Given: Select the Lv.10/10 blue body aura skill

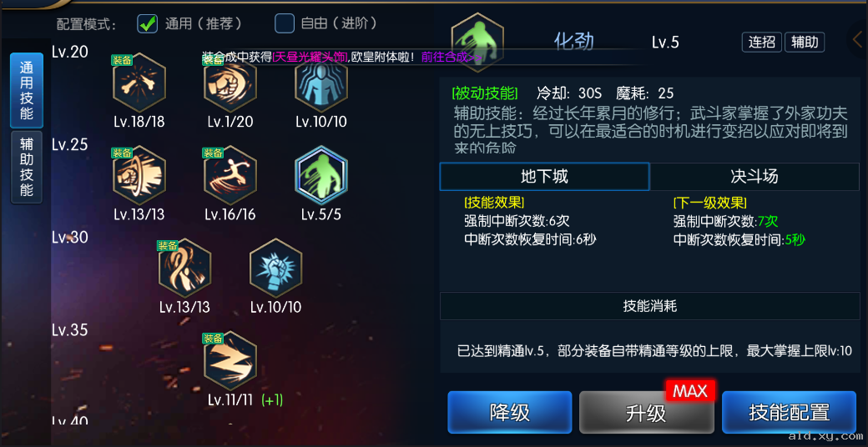Looking at the screenshot, I should point(321,83).
